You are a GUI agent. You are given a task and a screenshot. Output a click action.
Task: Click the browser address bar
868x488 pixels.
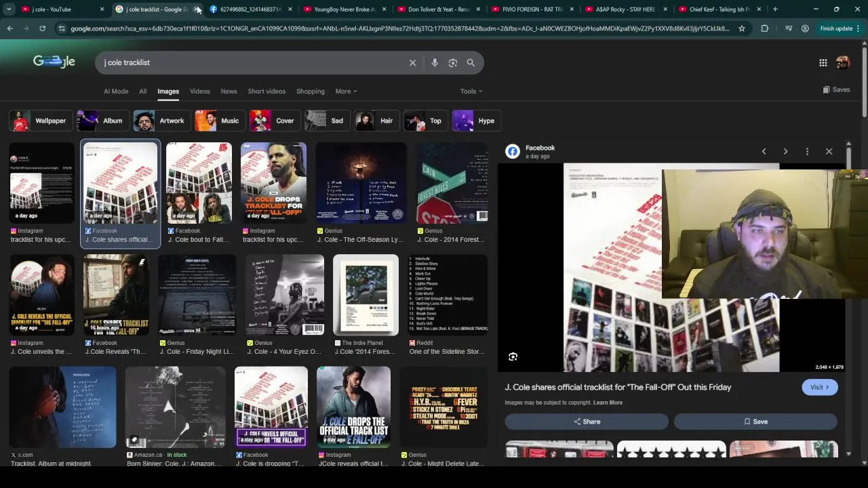[400, 28]
